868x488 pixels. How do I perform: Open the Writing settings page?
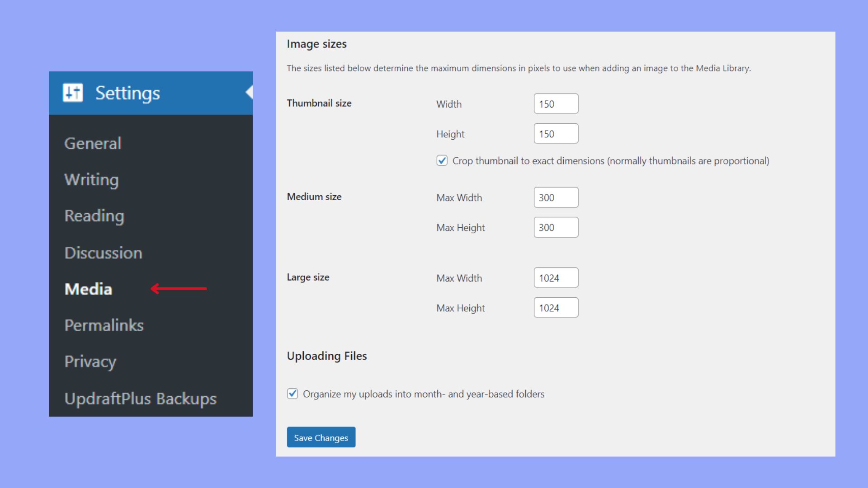click(x=91, y=179)
